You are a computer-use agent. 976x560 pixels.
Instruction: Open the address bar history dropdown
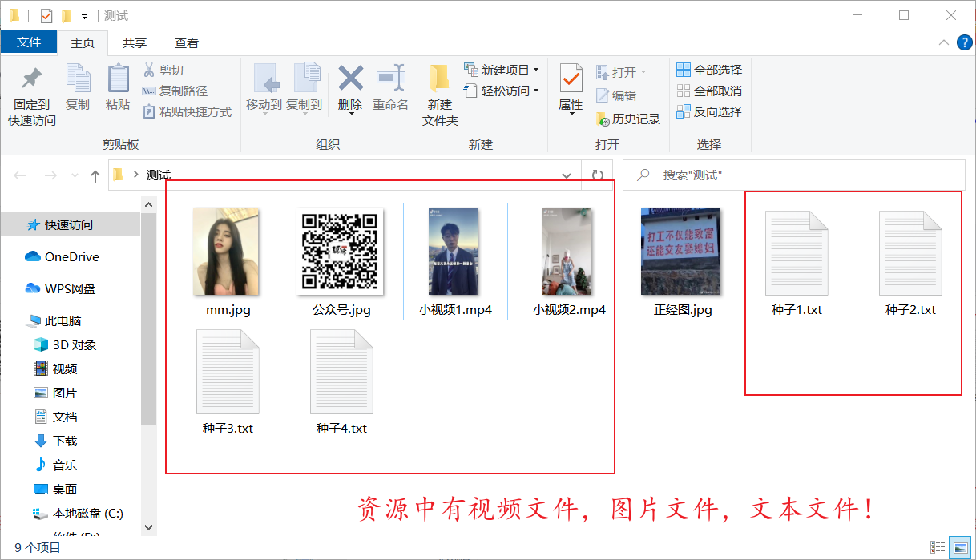click(567, 175)
